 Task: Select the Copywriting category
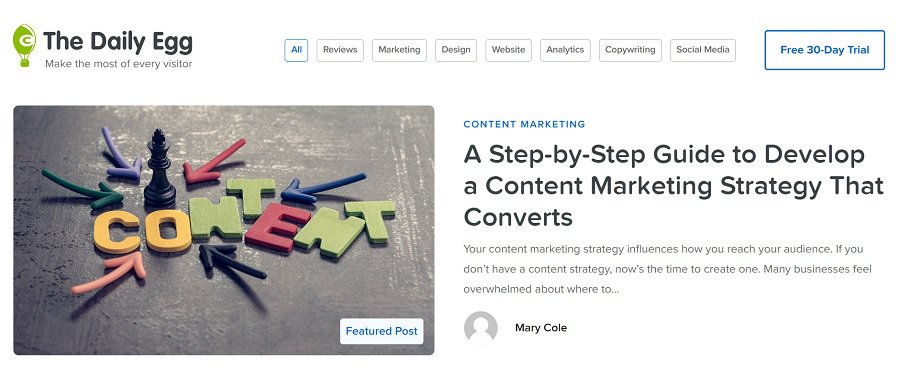pyautogui.click(x=630, y=50)
